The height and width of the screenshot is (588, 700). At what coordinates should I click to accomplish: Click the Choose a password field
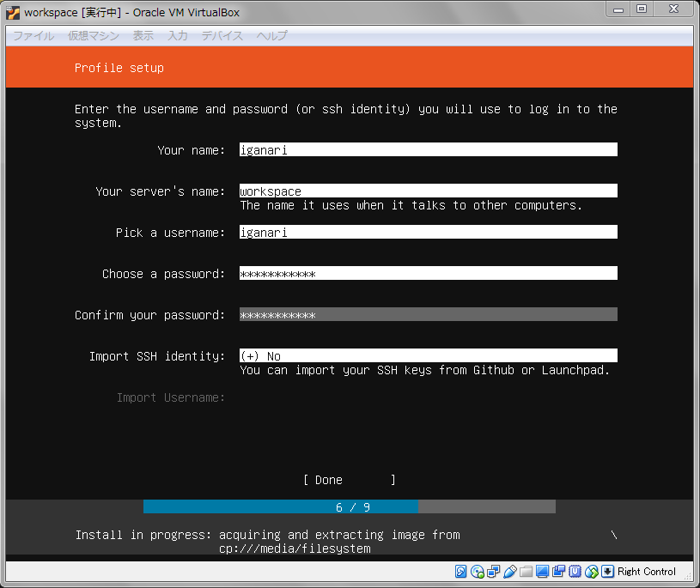[x=428, y=273]
